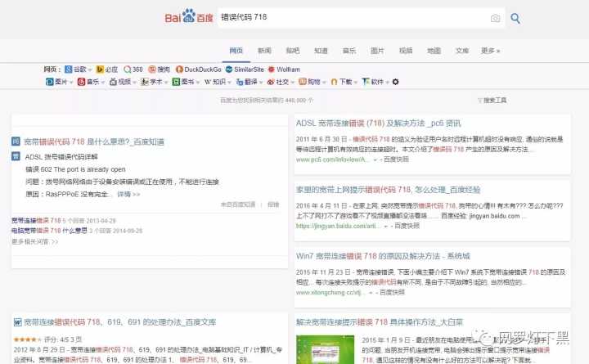Click the DuckDuckGo icon
Viewport: 589px width, 364px height.
179,70
